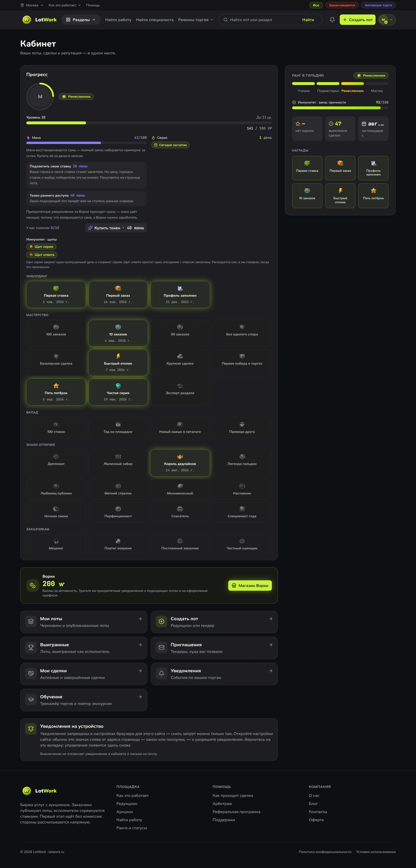The image size is (416, 868).
Task: Click the 'Найти' search button
Action: click(x=308, y=20)
